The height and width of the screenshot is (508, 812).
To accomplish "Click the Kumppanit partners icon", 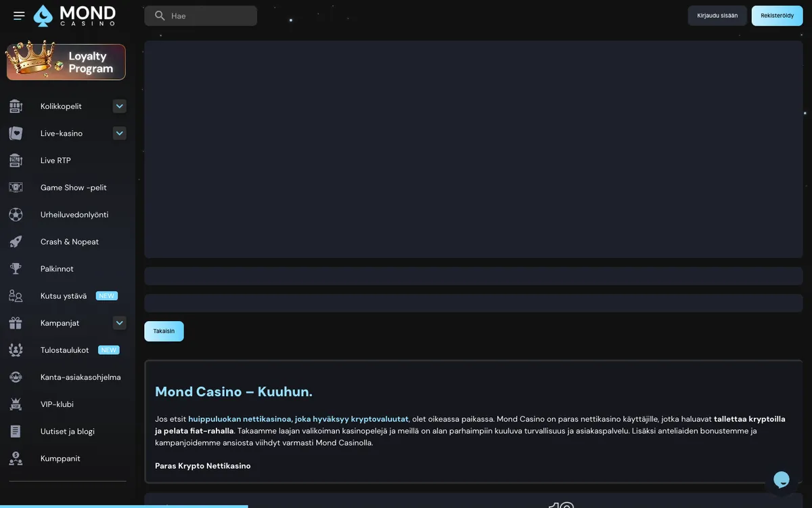I will [16, 459].
